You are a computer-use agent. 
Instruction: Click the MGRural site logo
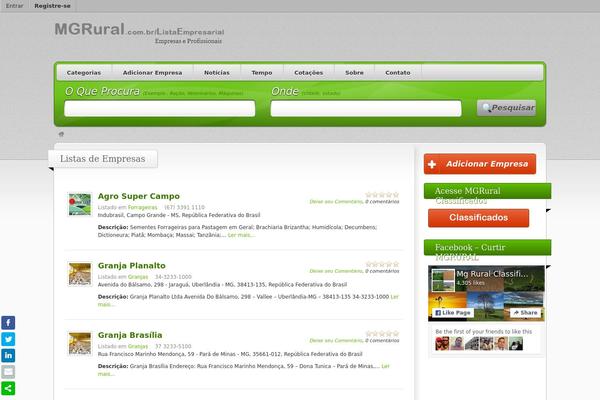pos(139,33)
